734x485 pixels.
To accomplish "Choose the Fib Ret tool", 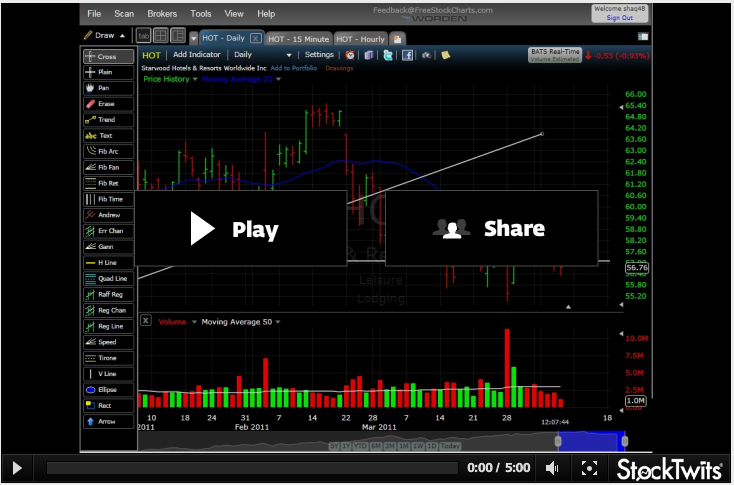I will (x=109, y=184).
